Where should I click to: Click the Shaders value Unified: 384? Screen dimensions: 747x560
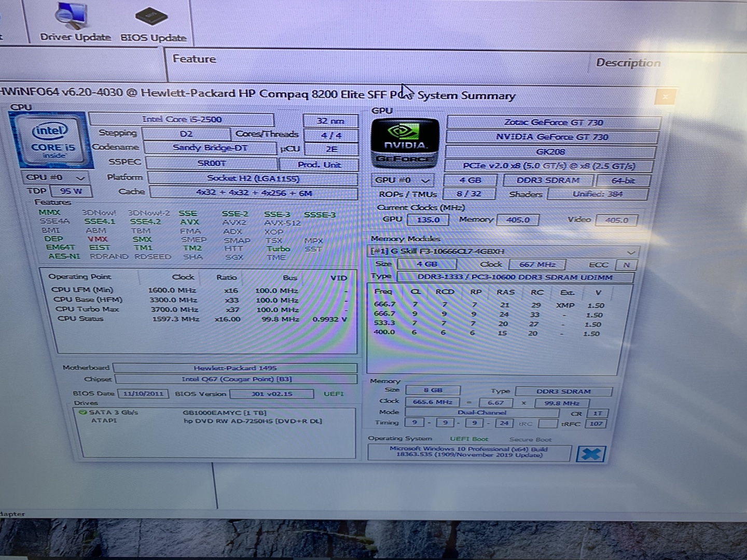tap(598, 194)
